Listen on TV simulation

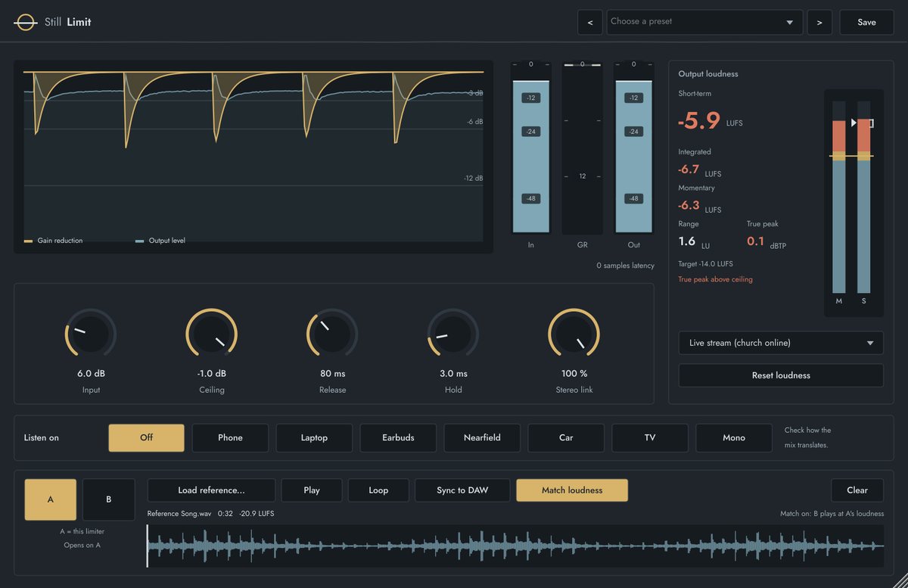650,437
